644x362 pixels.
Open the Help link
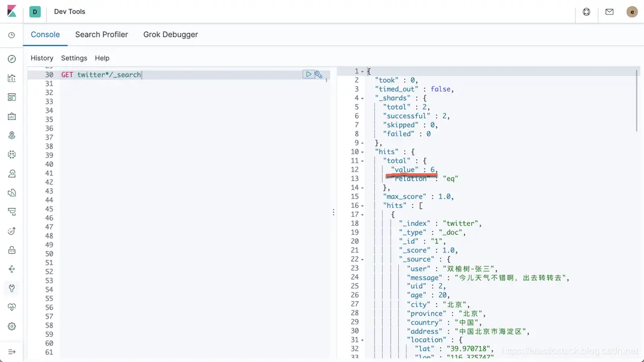(x=102, y=58)
